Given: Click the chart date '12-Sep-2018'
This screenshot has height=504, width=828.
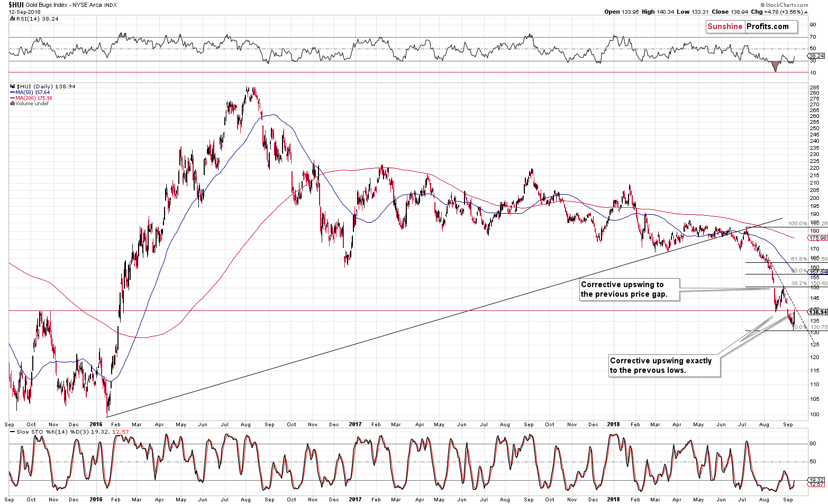Looking at the screenshot, I should [23, 12].
